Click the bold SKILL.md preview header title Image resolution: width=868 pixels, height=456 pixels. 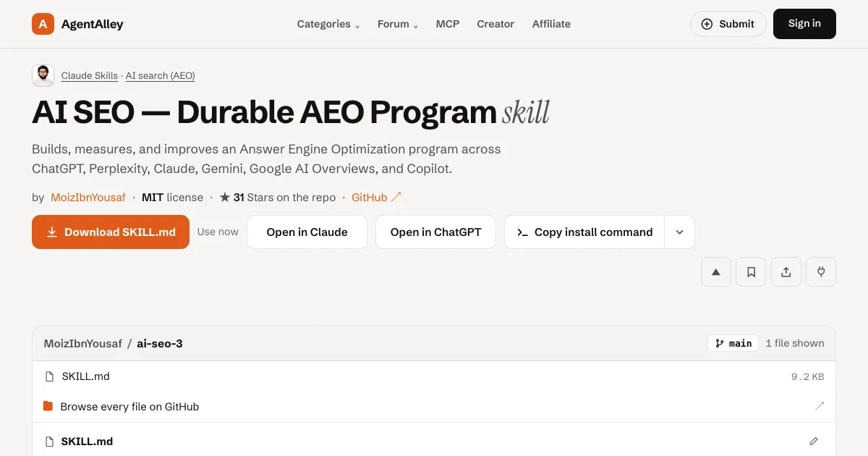[87, 442]
